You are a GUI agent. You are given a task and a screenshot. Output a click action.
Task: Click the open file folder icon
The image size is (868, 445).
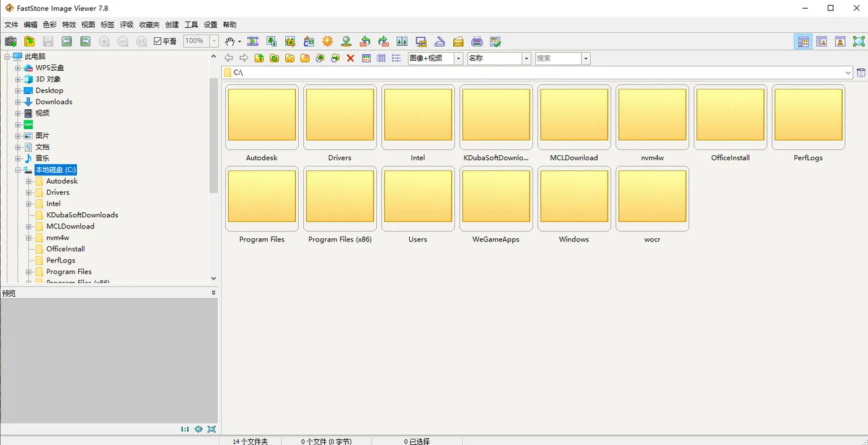(x=29, y=42)
